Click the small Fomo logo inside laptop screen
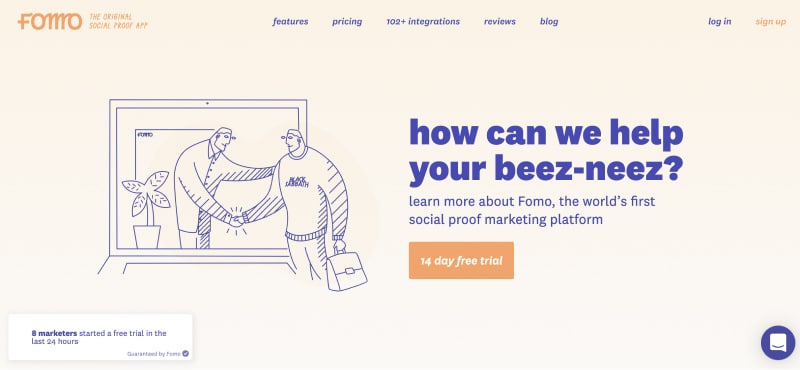Screen dimensions: 800x370 pyautogui.click(x=145, y=135)
